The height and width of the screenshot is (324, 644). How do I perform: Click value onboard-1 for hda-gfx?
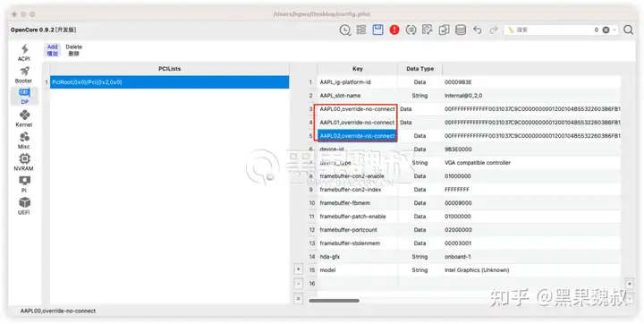pyautogui.click(x=458, y=257)
